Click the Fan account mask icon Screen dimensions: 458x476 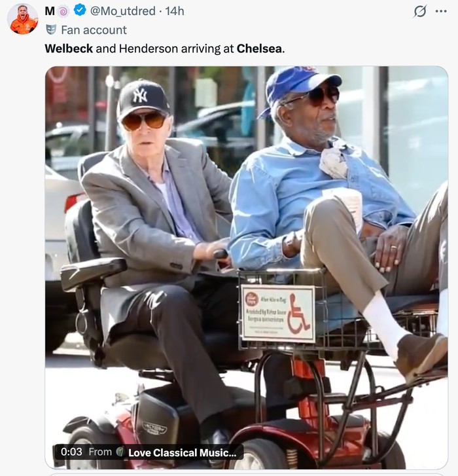(x=51, y=29)
